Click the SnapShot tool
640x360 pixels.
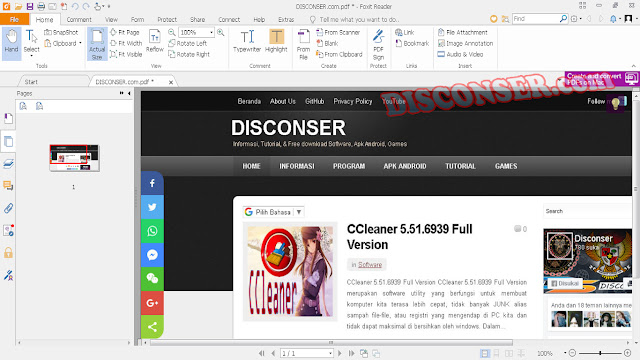[x=61, y=32]
